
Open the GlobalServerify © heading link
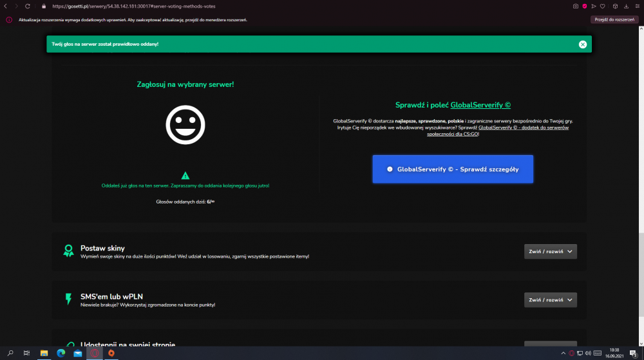coord(480,105)
